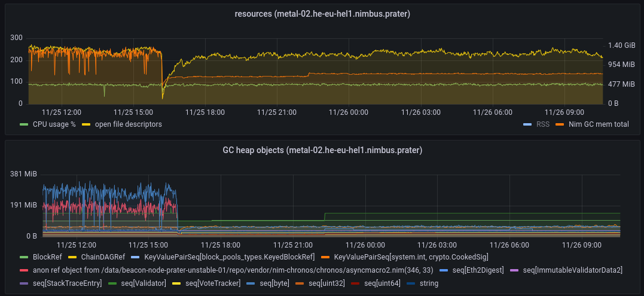Toggle the CPU usage % series label
The image size is (644, 296).
click(54, 124)
